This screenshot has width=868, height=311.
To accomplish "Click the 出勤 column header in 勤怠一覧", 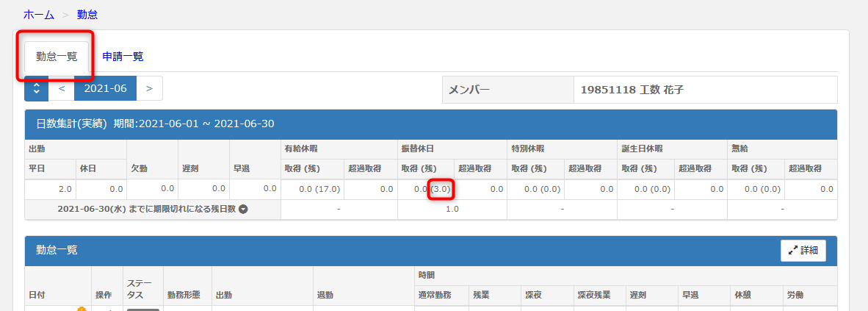I will pos(225,294).
